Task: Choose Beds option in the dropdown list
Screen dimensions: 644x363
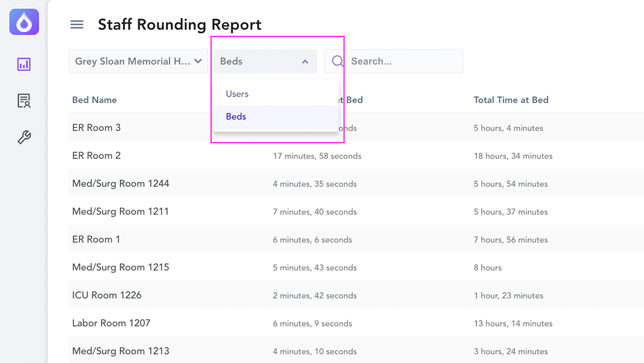Action: [x=236, y=116]
